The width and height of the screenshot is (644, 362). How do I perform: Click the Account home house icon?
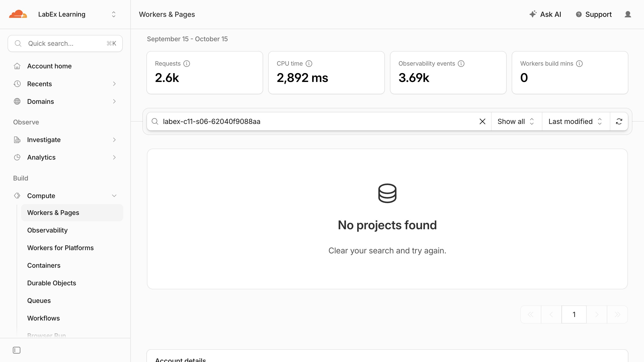pos(17,66)
